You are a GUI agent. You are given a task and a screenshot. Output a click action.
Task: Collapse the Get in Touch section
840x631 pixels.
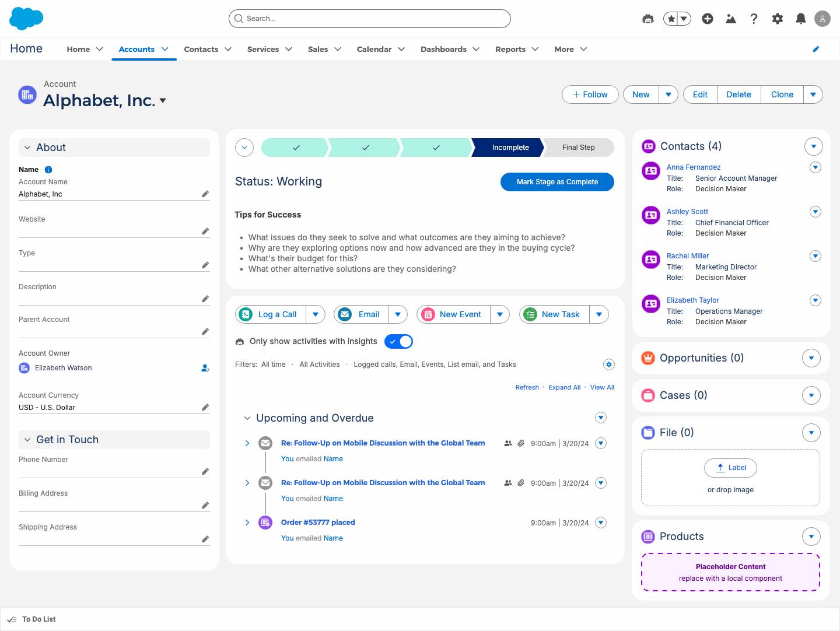pos(27,440)
